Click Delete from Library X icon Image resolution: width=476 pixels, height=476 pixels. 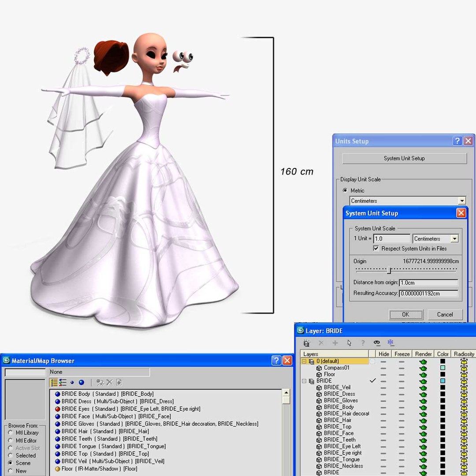(x=110, y=383)
